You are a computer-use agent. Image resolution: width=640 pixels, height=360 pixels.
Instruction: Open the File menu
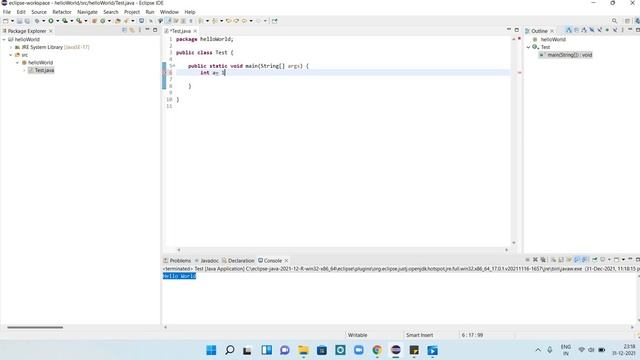point(7,12)
